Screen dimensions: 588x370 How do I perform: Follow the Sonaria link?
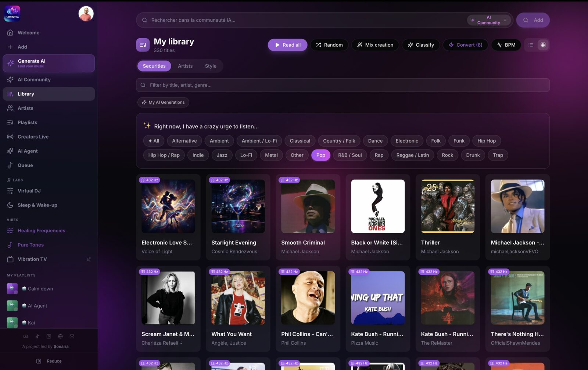61,347
